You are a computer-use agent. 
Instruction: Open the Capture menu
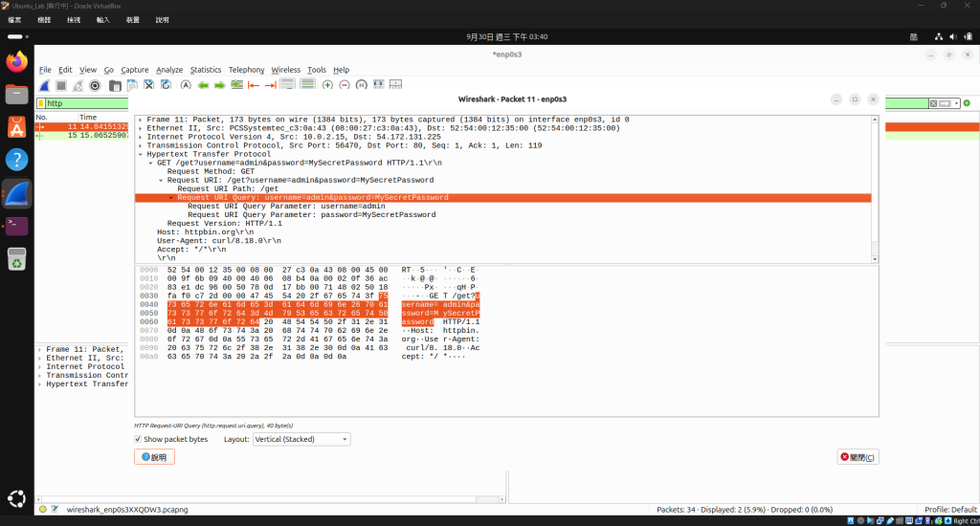134,70
